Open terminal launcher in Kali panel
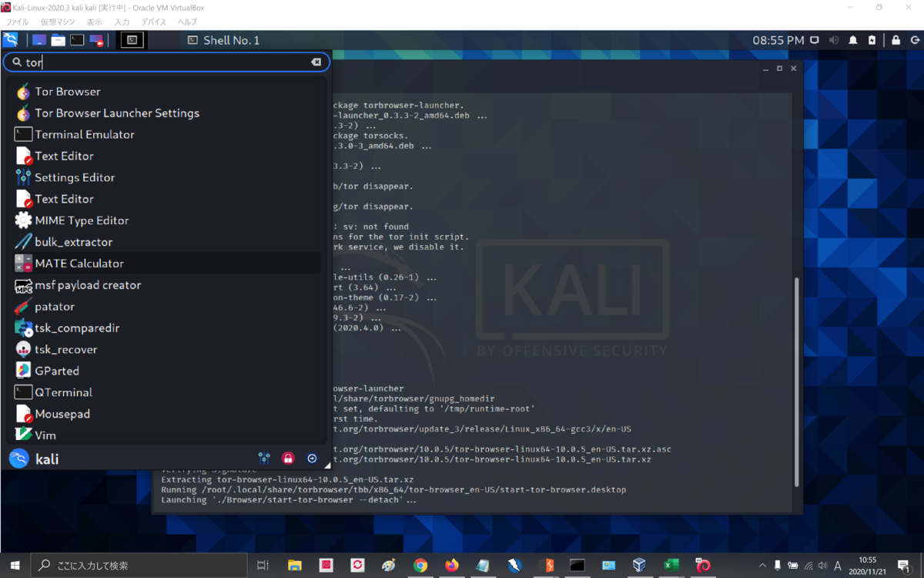The image size is (924, 578). (x=77, y=40)
